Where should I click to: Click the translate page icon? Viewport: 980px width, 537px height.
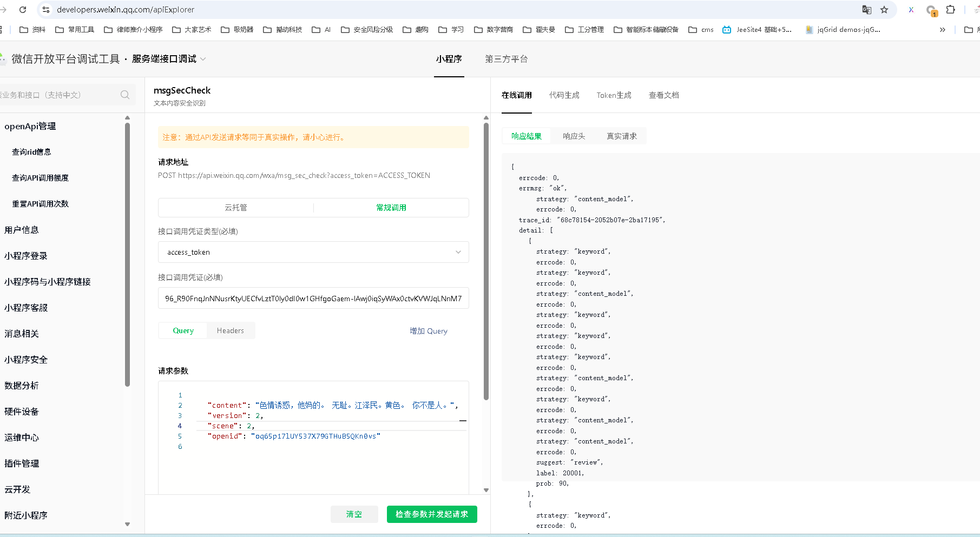866,10
